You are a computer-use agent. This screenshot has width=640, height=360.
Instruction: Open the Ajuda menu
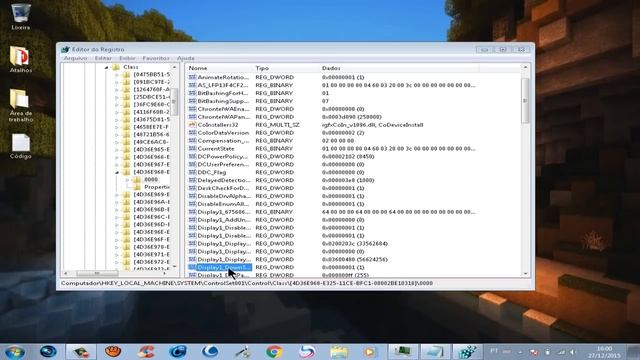186,58
